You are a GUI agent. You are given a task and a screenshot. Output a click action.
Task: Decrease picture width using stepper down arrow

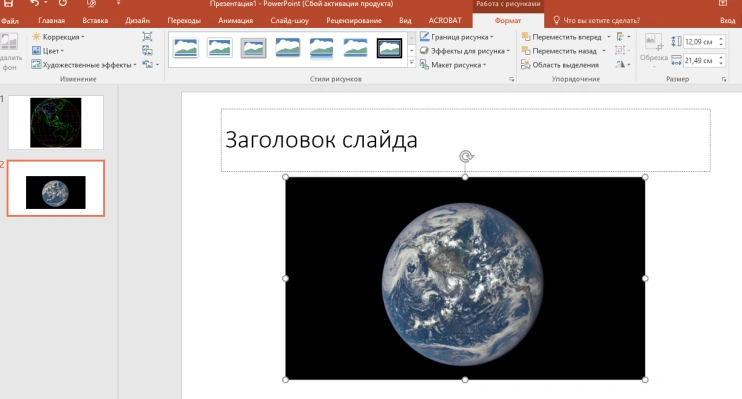click(721, 63)
